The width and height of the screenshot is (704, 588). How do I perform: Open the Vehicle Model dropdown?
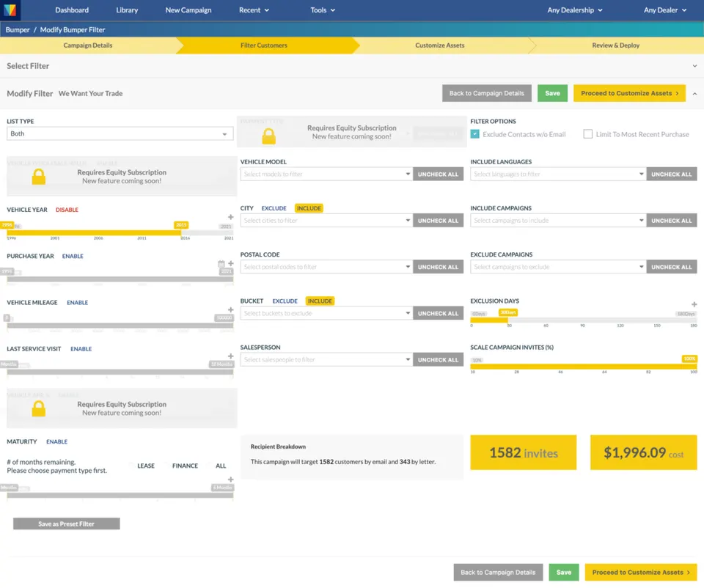[326, 174]
